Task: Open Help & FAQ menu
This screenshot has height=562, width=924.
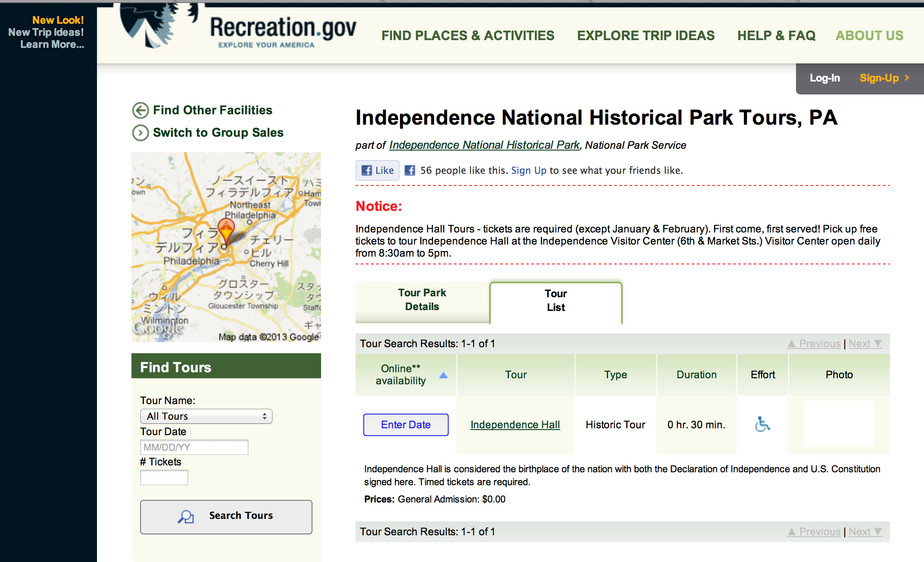Action: (776, 35)
